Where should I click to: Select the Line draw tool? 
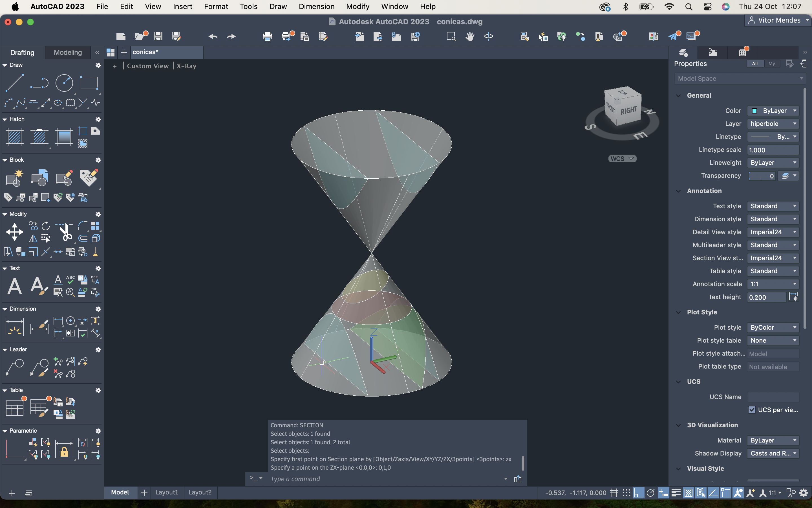14,83
